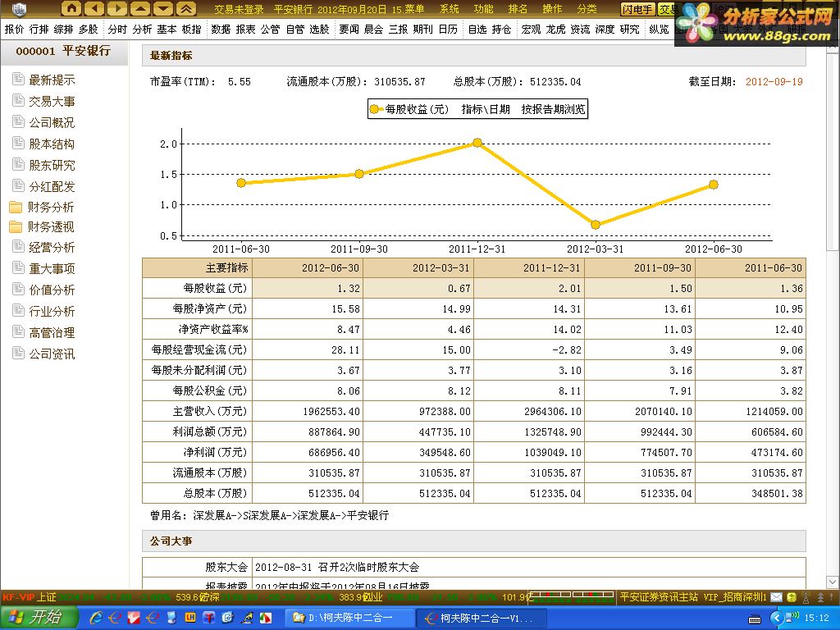Click scrollbar down arrow on right edge

(x=833, y=582)
